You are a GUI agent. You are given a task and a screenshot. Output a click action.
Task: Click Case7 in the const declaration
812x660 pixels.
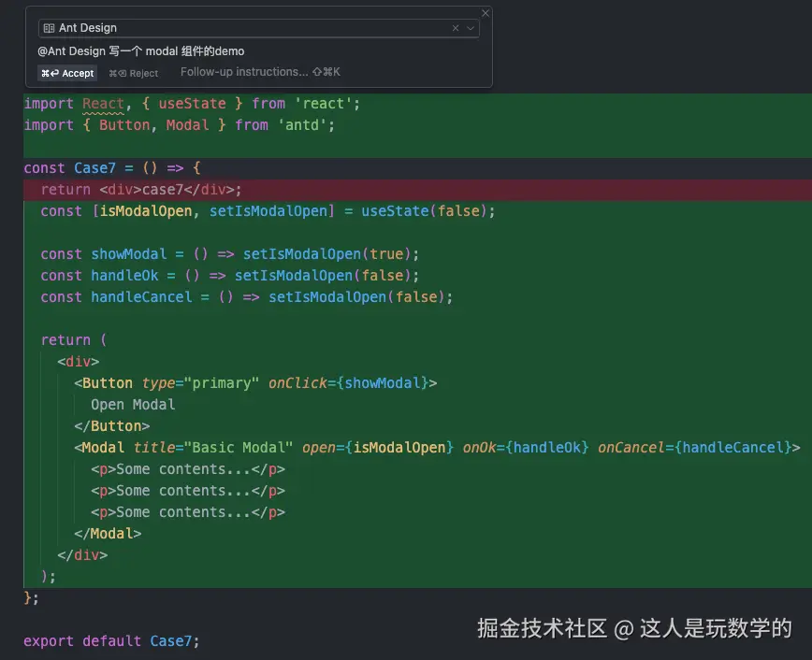click(x=94, y=168)
